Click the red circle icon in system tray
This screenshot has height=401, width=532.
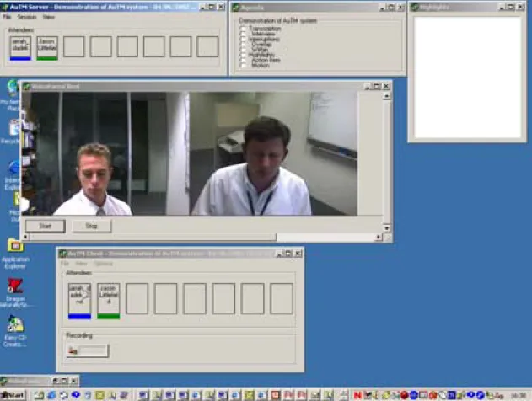tap(404, 395)
